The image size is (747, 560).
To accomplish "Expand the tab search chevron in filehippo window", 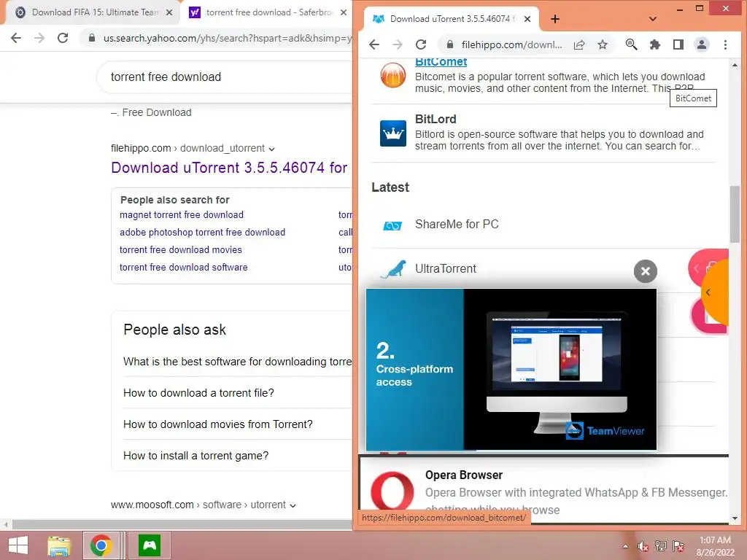I will pos(653,19).
